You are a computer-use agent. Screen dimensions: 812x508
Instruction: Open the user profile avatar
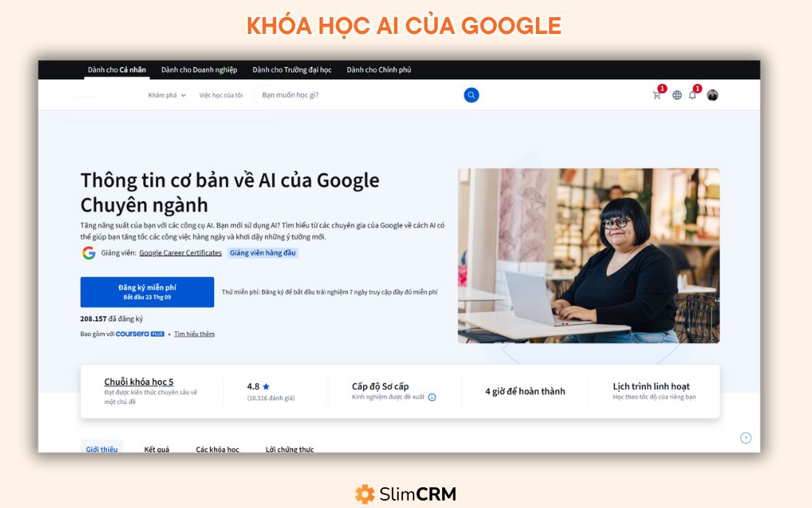click(x=712, y=95)
